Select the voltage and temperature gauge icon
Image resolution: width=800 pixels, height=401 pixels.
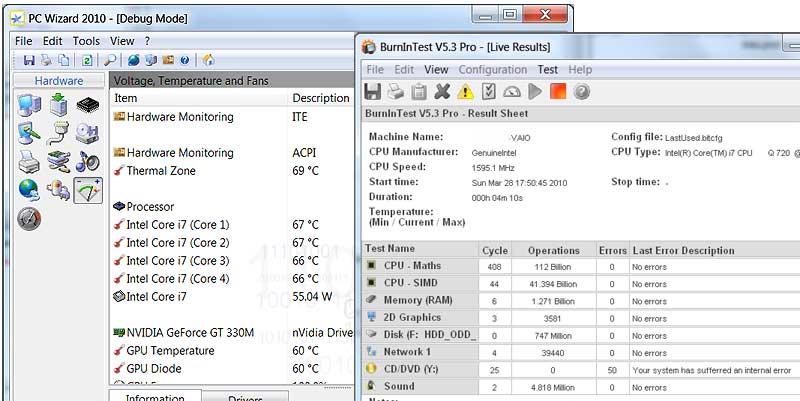[88, 190]
